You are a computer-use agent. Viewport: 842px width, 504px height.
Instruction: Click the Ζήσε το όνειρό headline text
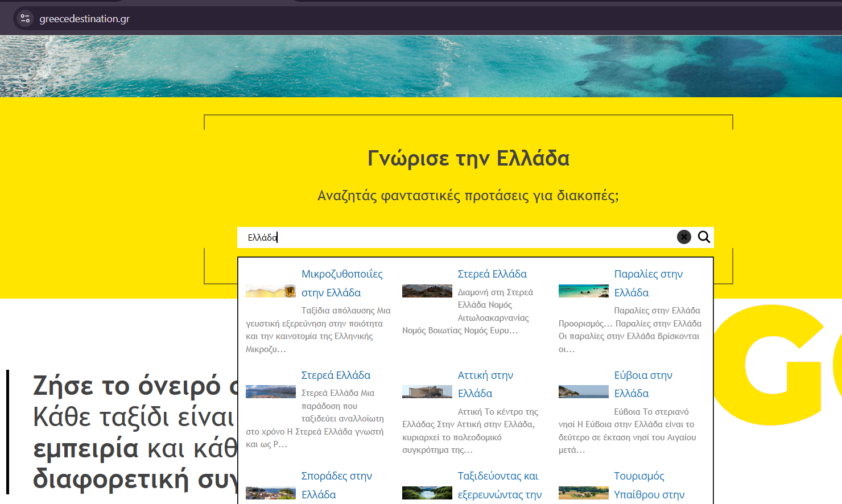135,386
